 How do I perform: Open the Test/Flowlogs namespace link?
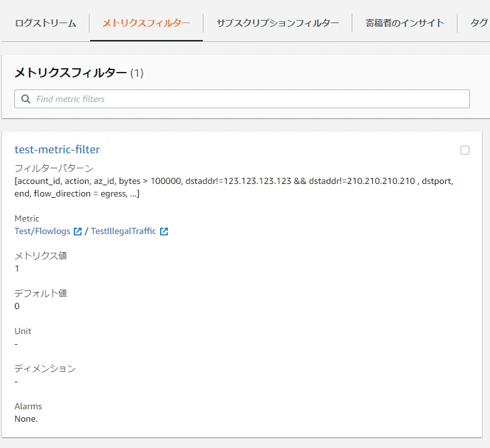pos(43,231)
